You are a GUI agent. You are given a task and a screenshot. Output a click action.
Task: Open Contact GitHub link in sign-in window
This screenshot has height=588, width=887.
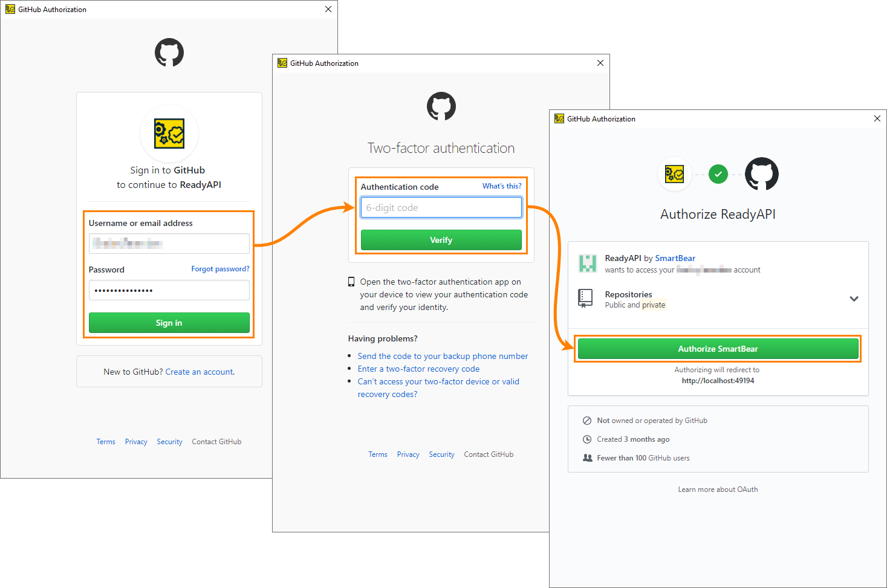[x=216, y=442]
